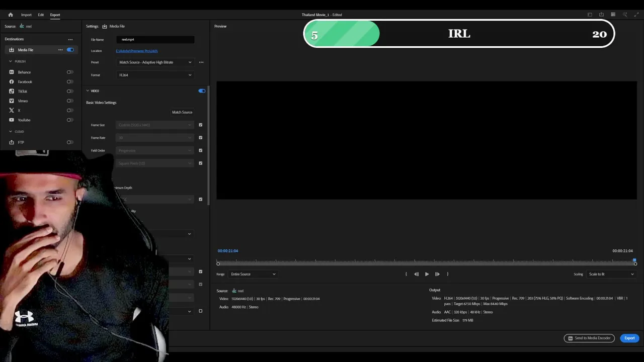Enable Facebook publishing toggle
644x362 pixels.
click(x=70, y=81)
